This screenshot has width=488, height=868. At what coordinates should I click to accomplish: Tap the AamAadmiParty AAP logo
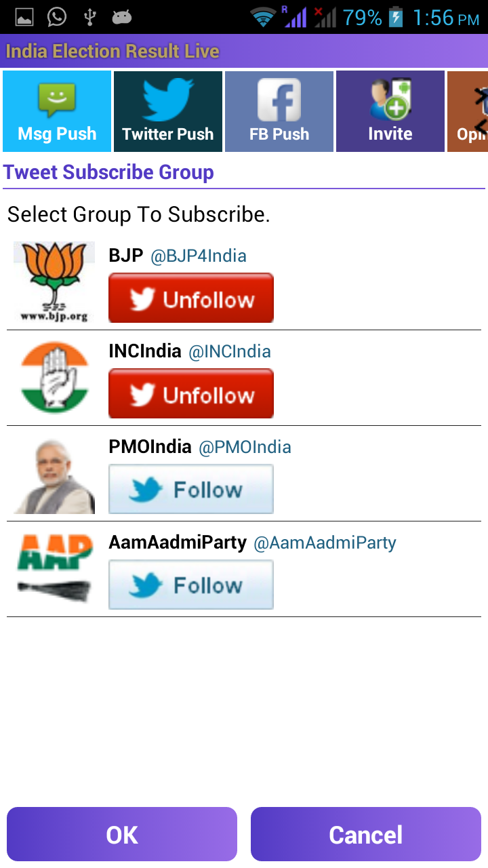tap(54, 569)
